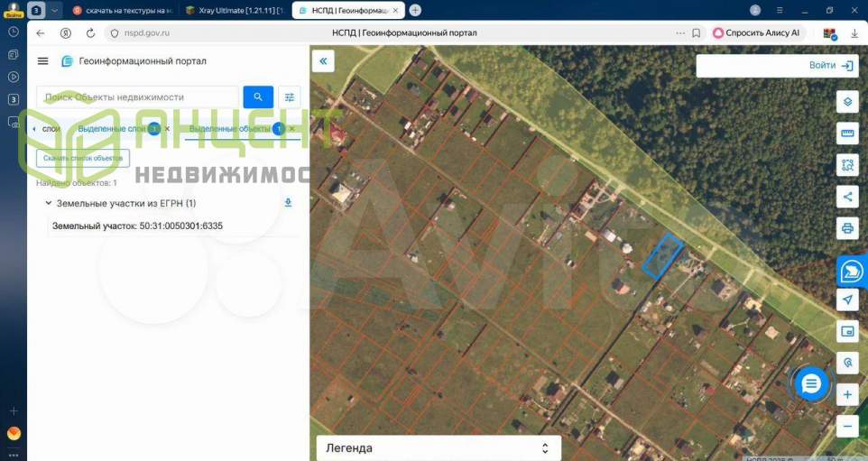Share the current map view

(x=847, y=196)
